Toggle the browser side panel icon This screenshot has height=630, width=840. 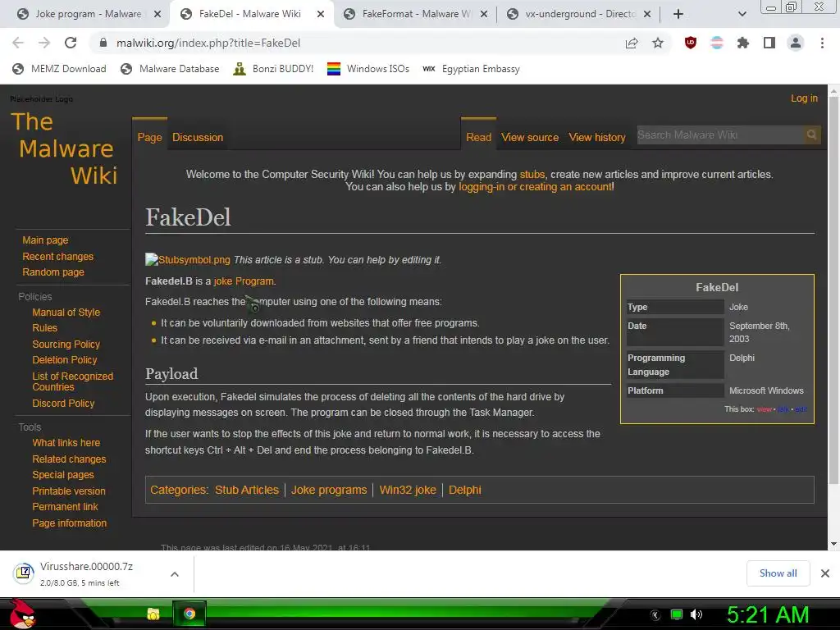coord(769,43)
